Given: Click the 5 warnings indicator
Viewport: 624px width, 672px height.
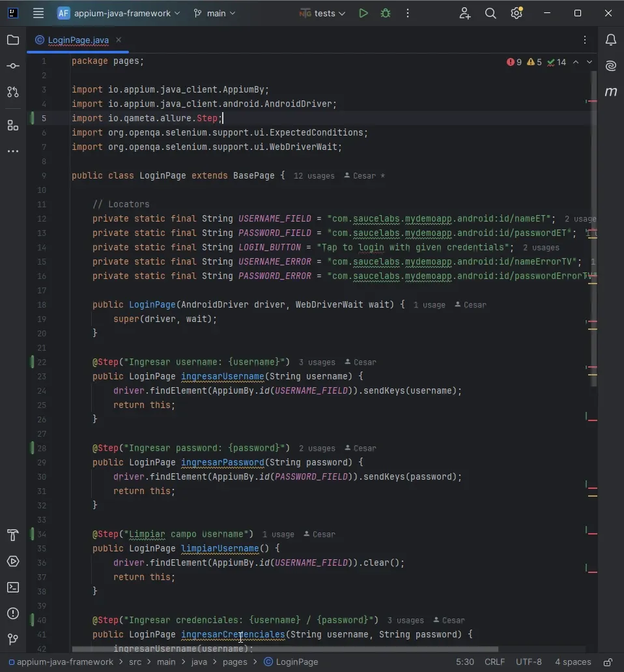Looking at the screenshot, I should [x=534, y=62].
